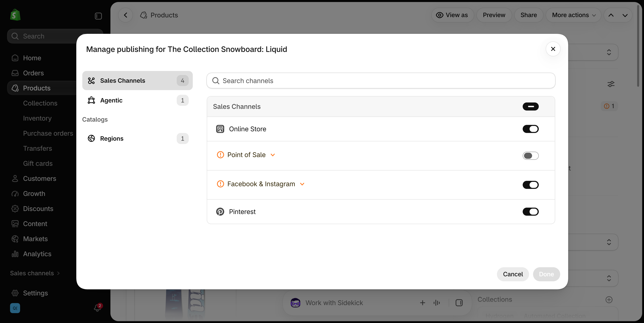Image resolution: width=644 pixels, height=323 pixels.
Task: Expand Facebook & Instagram warning details
Action: tap(302, 184)
